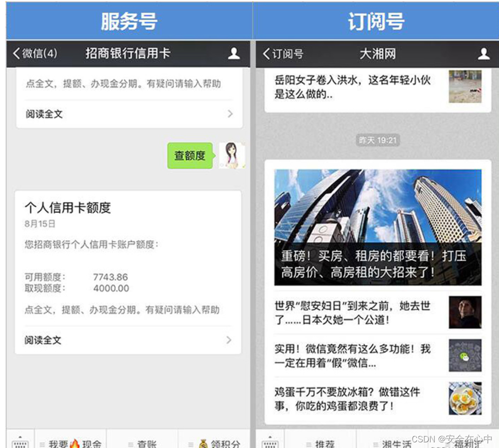The width and height of the screenshot is (499, 448).
Task: Open article 鸡蛋千万不要放冰箱
Action: [x=347, y=399]
